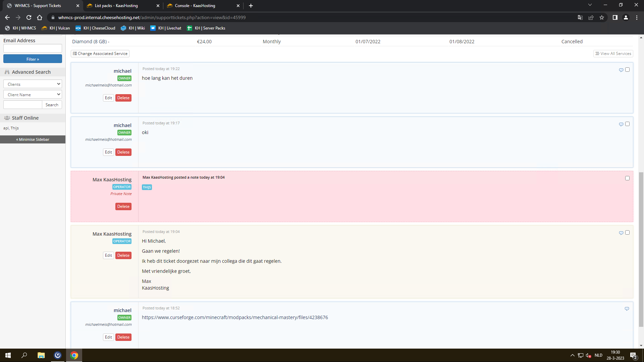Open the Clients dropdown in Advanced Search

(x=33, y=84)
